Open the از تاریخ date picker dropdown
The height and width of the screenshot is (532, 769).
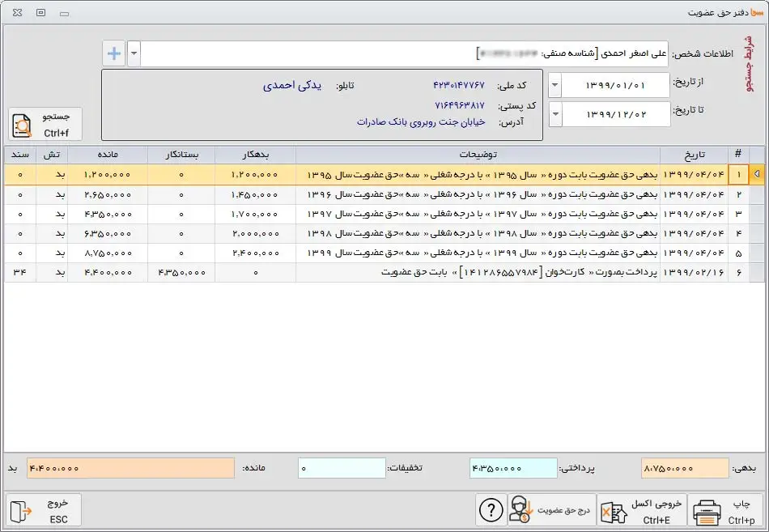click(555, 85)
